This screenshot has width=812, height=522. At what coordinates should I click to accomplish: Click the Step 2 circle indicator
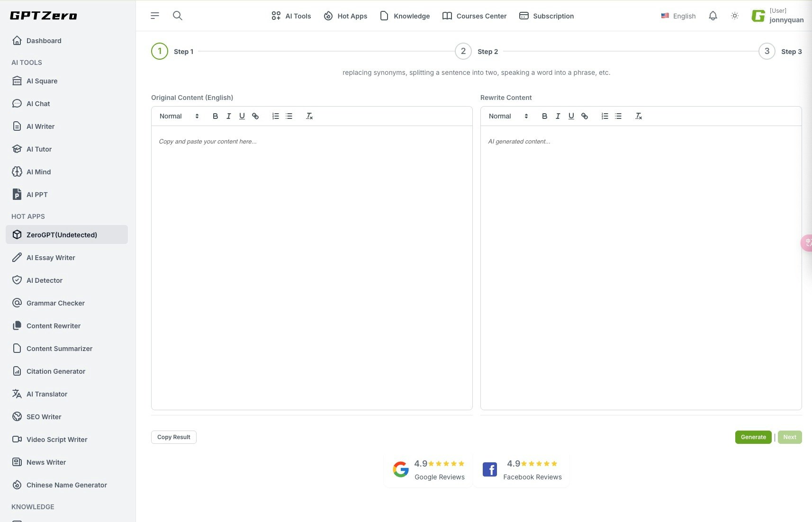[x=463, y=51]
